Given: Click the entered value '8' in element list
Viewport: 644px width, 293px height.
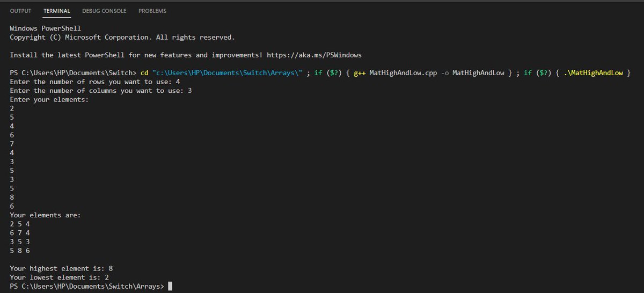Looking at the screenshot, I should [12, 197].
